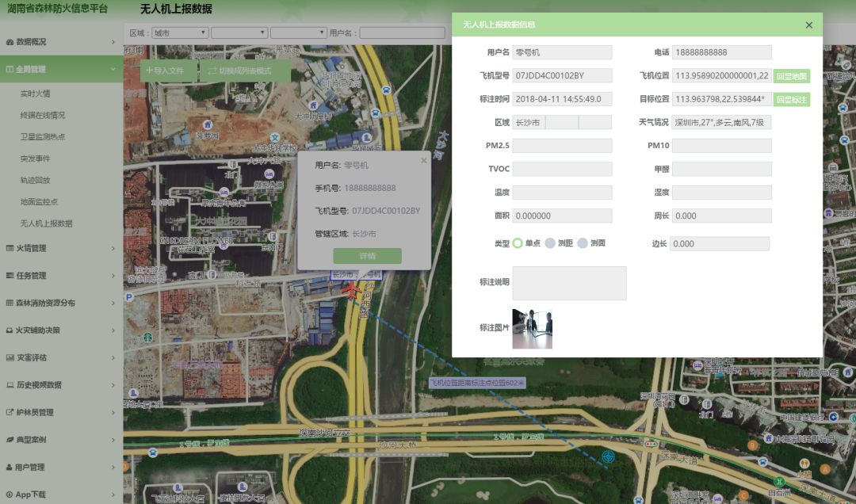This screenshot has height=504, width=856.
Task: Select the 测距 radio option
Action: pyautogui.click(x=550, y=243)
